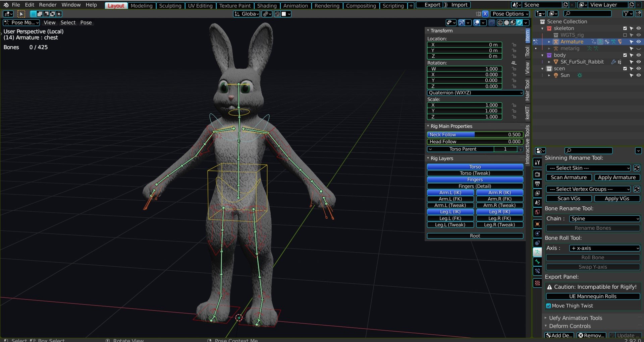
Task: Switch to the Shading workspace tab
Action: coord(267,6)
